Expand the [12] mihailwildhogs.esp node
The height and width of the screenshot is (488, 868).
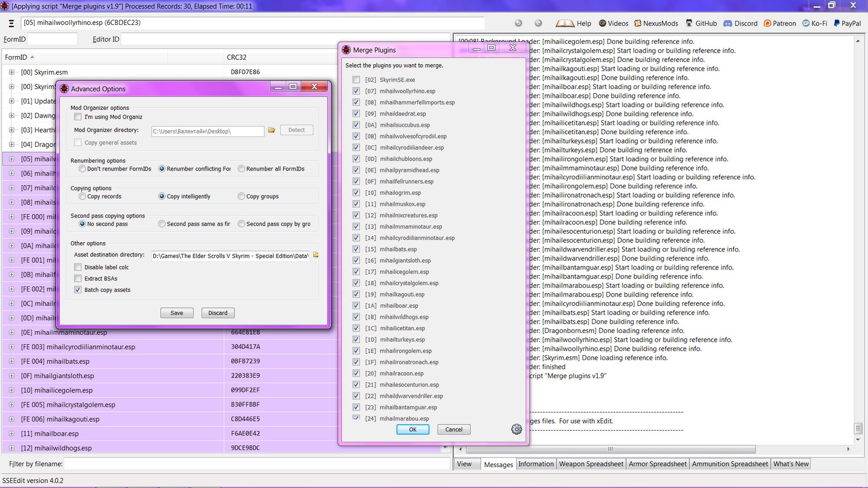12,448
